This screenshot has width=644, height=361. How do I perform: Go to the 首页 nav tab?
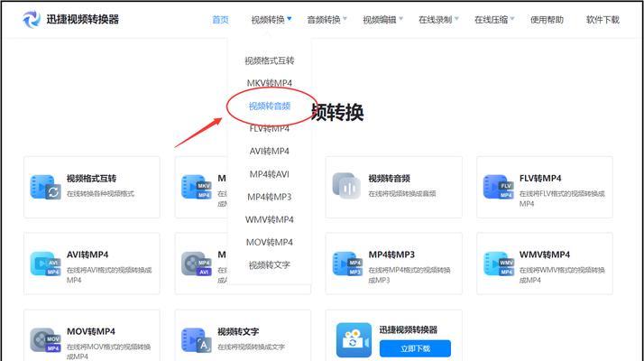220,19
